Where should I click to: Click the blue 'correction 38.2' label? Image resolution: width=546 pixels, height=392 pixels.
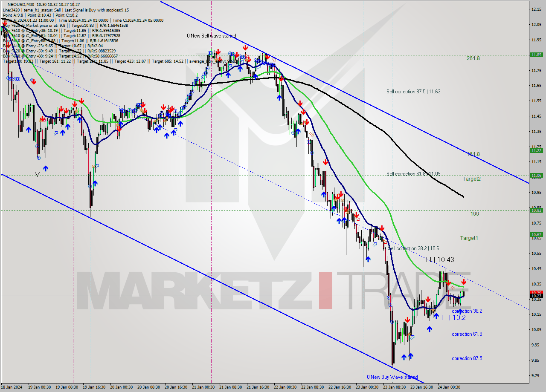(467, 311)
